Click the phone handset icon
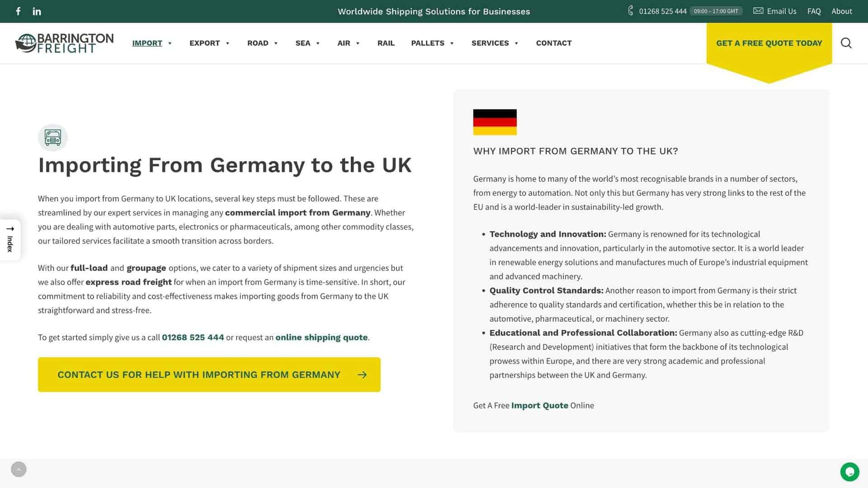Viewport: 868px width, 488px height. tap(631, 11)
